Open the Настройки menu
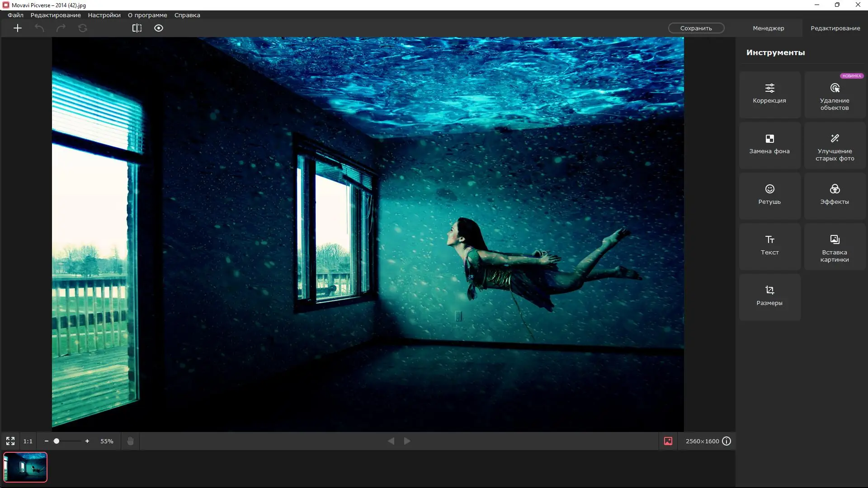This screenshot has width=868, height=488. click(x=104, y=15)
